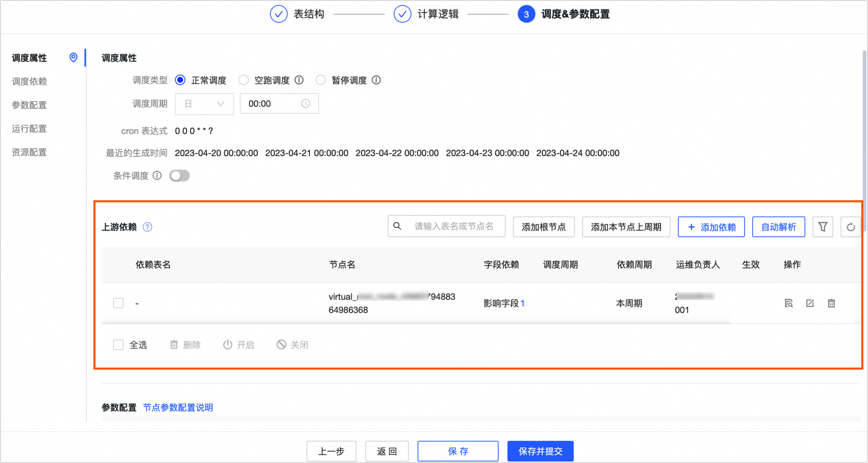Click the edit icon in dependency row

pyautogui.click(x=810, y=303)
